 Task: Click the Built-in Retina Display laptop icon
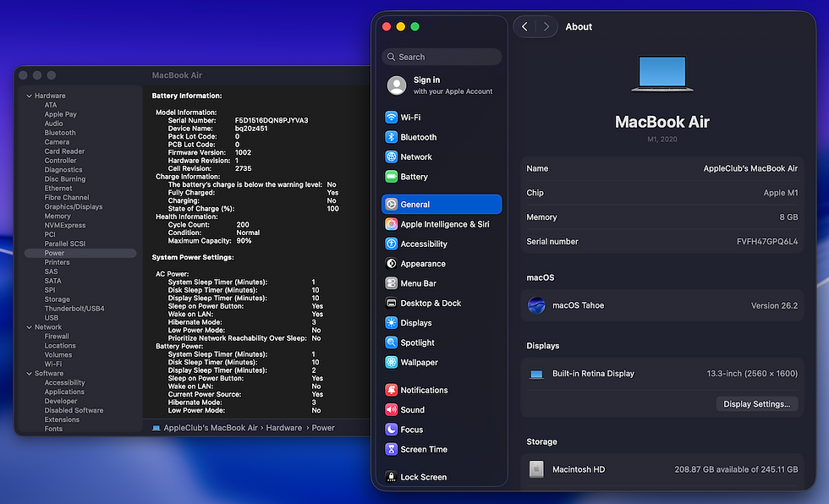(536, 374)
